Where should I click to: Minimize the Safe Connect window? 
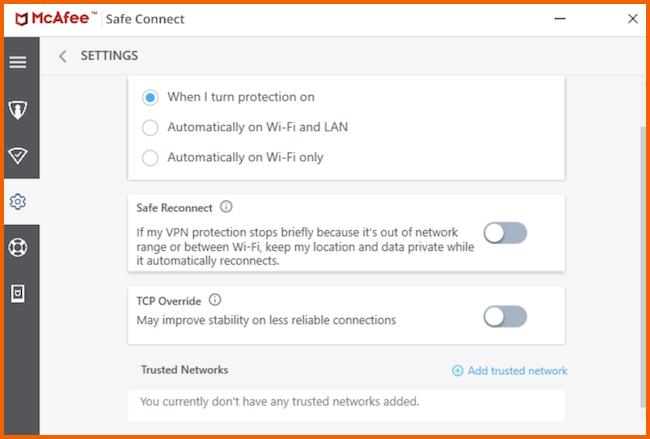(x=560, y=19)
